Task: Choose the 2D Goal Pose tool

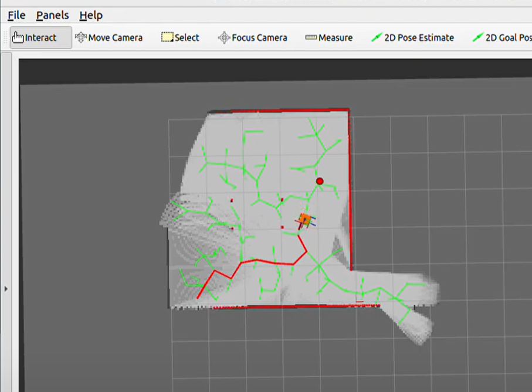Action: pyautogui.click(x=502, y=38)
